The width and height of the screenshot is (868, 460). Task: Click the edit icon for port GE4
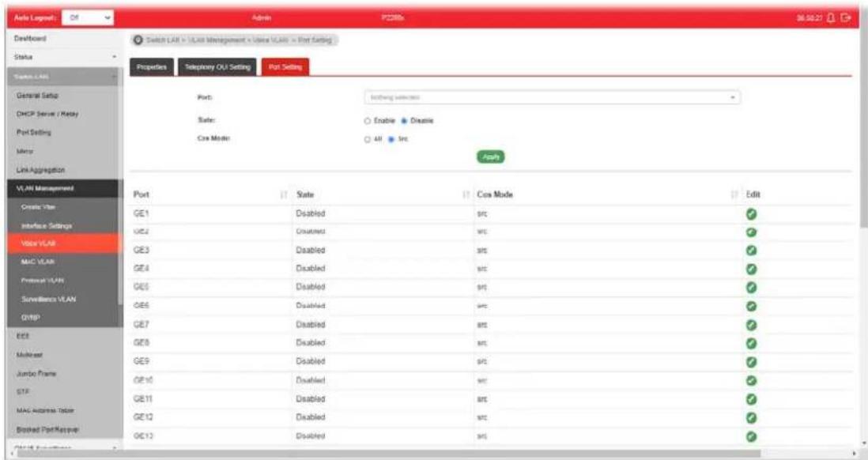pyautogui.click(x=751, y=269)
